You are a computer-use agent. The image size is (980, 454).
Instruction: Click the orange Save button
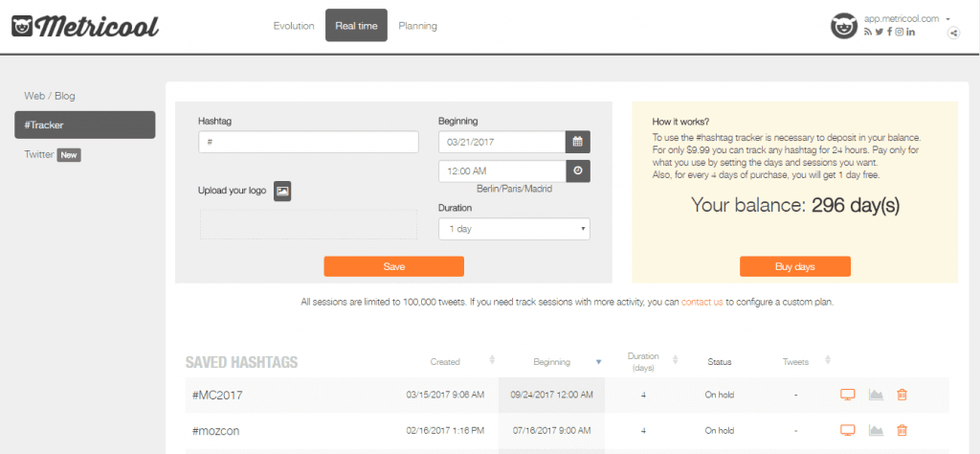click(x=393, y=266)
